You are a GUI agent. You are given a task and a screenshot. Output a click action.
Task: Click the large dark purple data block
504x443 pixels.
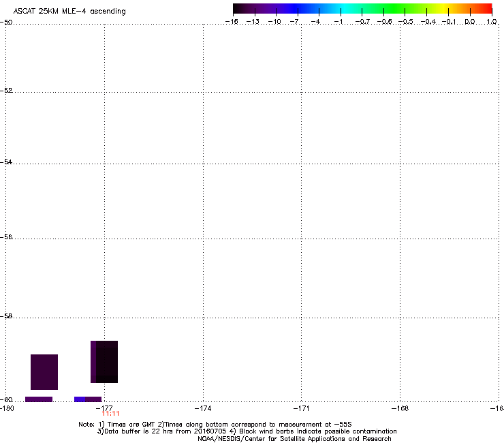[x=44, y=372]
